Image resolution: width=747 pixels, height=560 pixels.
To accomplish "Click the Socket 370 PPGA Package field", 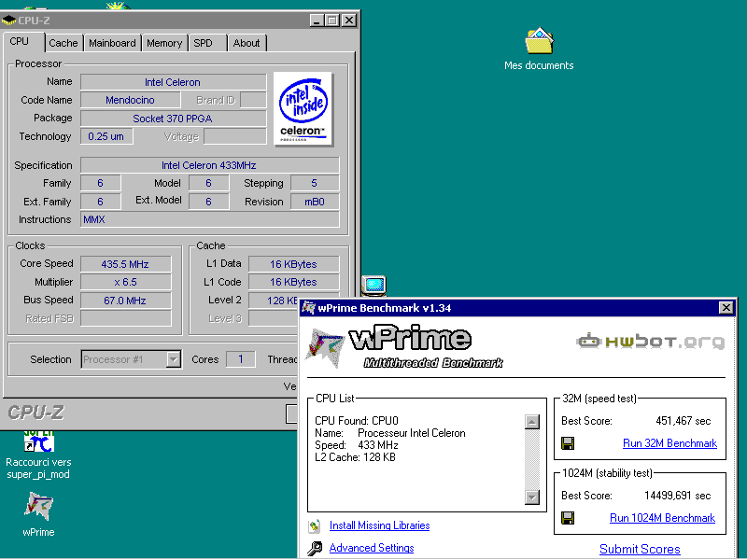I will (x=173, y=119).
